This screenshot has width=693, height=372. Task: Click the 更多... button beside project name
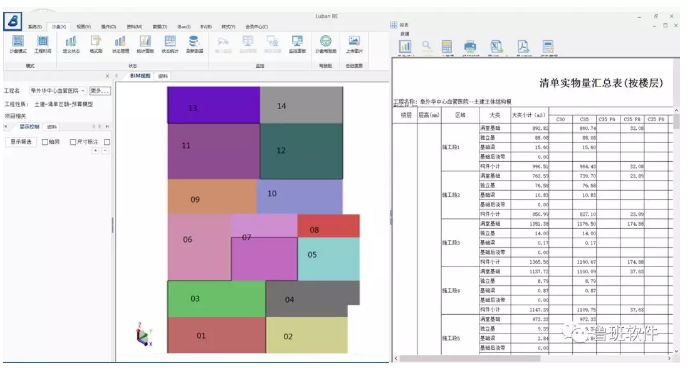(100, 91)
